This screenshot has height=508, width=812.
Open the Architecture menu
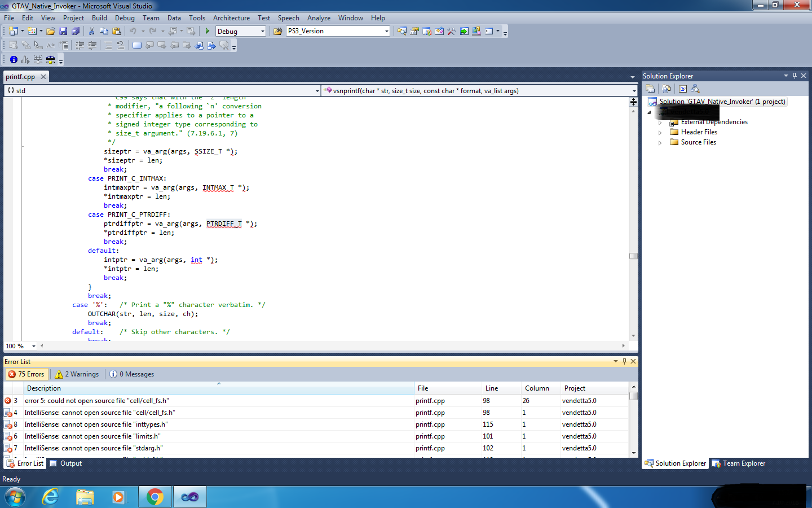(x=231, y=18)
